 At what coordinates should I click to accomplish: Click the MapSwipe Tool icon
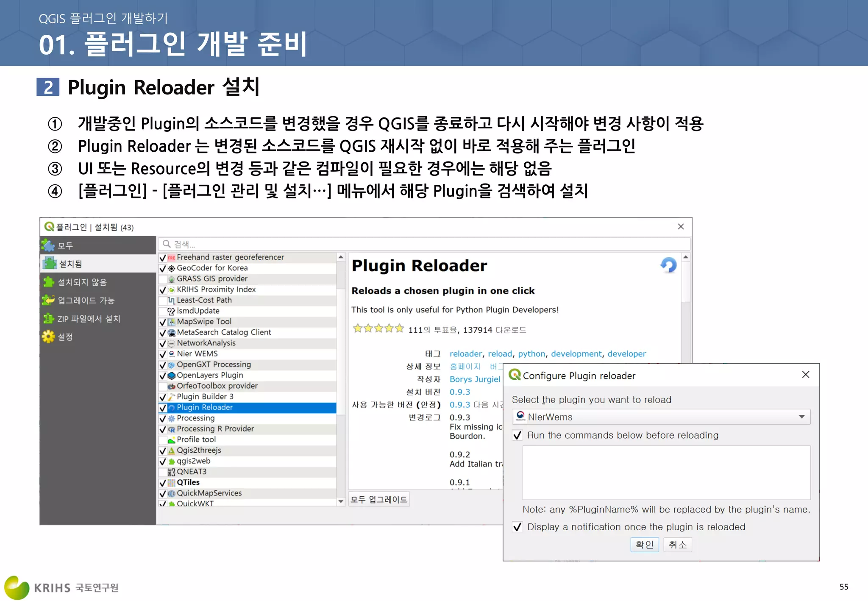click(x=172, y=322)
